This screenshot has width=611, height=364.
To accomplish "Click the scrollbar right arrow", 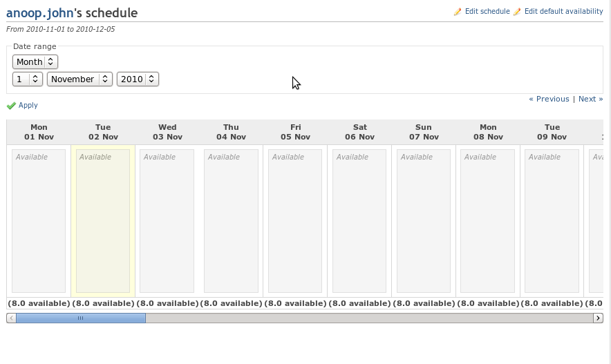I will coord(598,318).
